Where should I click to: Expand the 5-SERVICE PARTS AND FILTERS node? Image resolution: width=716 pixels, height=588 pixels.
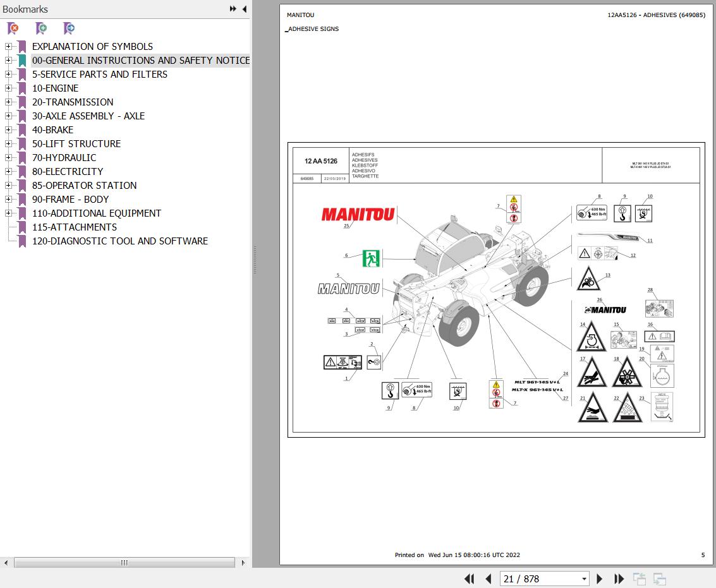pyautogui.click(x=8, y=74)
